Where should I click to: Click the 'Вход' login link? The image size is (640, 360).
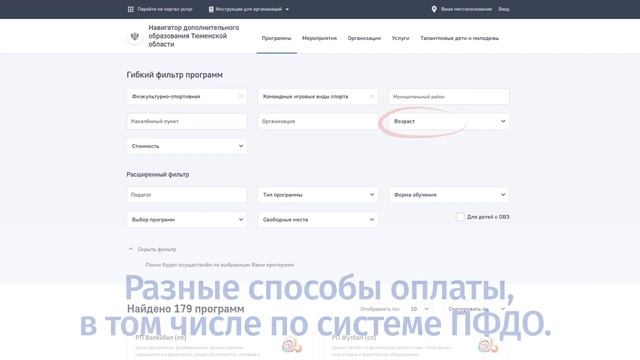[x=504, y=9]
